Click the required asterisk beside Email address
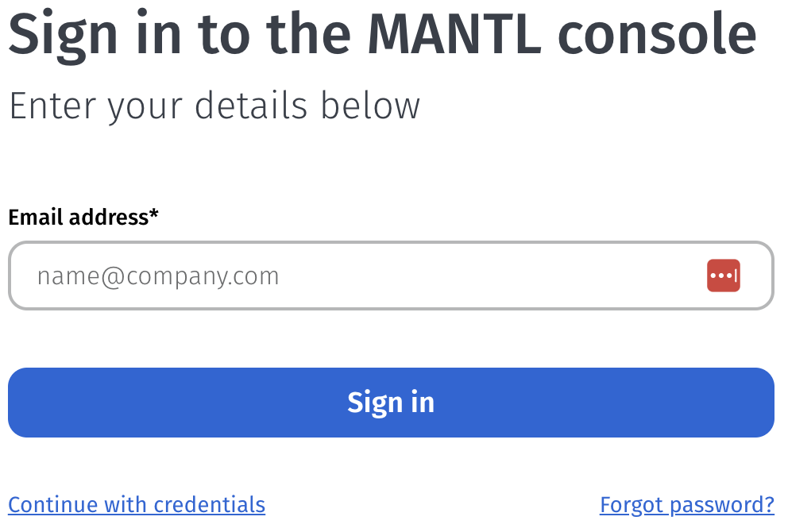The image size is (788, 532). click(154, 214)
